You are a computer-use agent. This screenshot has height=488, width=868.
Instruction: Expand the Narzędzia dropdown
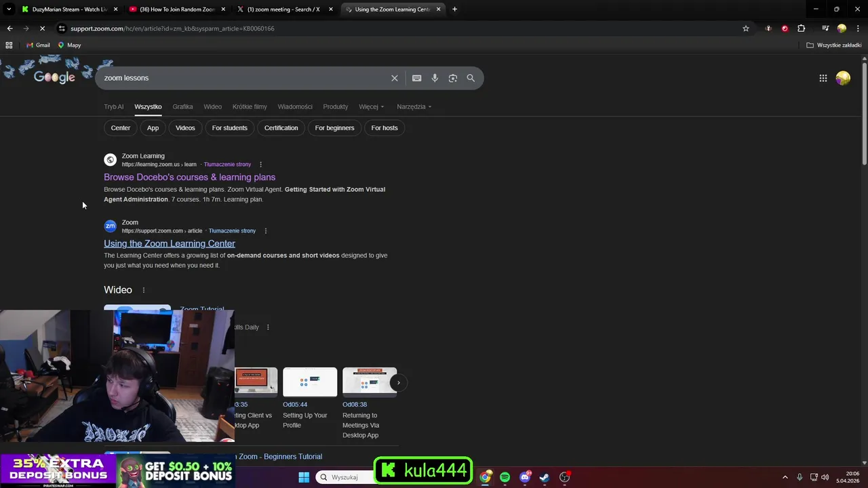414,106
